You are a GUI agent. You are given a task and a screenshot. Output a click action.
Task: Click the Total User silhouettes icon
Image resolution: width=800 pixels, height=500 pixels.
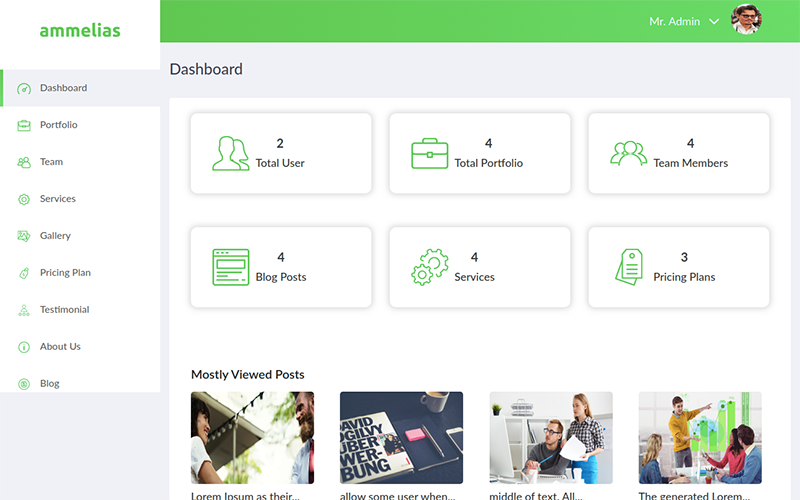point(231,153)
